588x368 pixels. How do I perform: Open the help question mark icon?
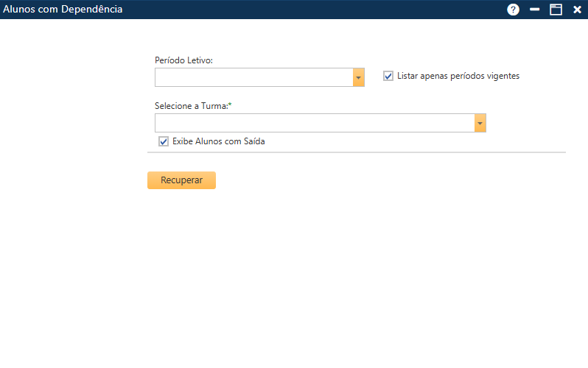pos(514,10)
